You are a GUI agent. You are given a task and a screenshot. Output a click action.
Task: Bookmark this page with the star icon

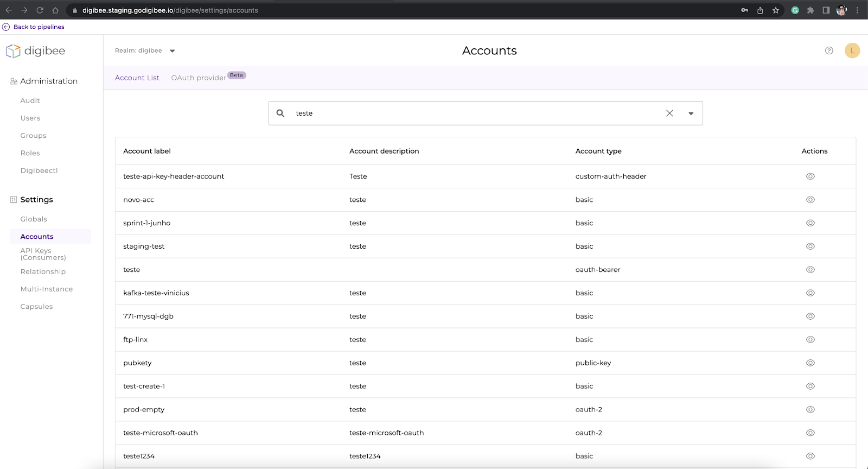pos(776,10)
